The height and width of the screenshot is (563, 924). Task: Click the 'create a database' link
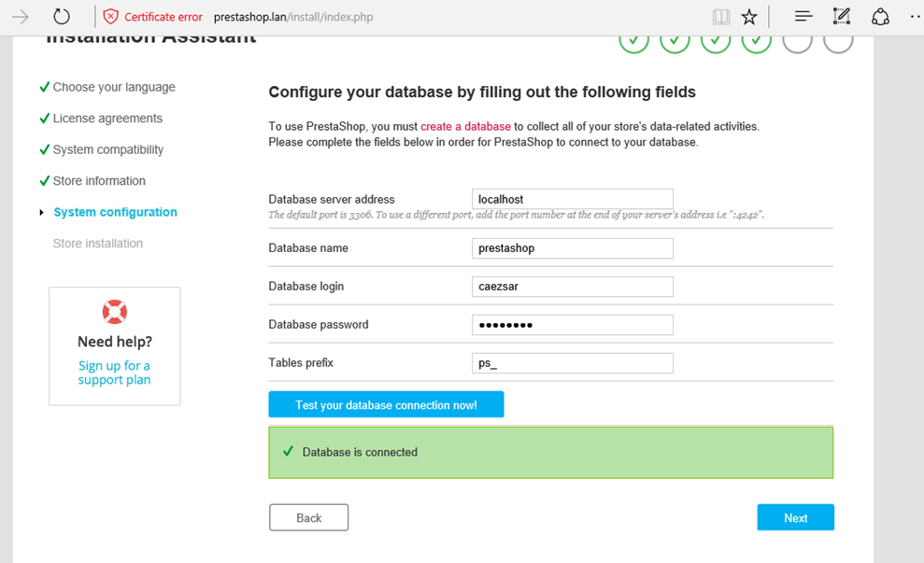tap(465, 126)
